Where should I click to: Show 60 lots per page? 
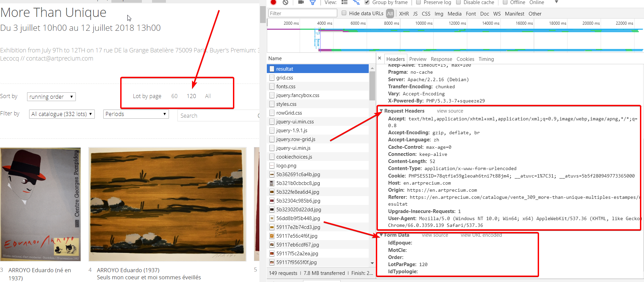(x=174, y=96)
